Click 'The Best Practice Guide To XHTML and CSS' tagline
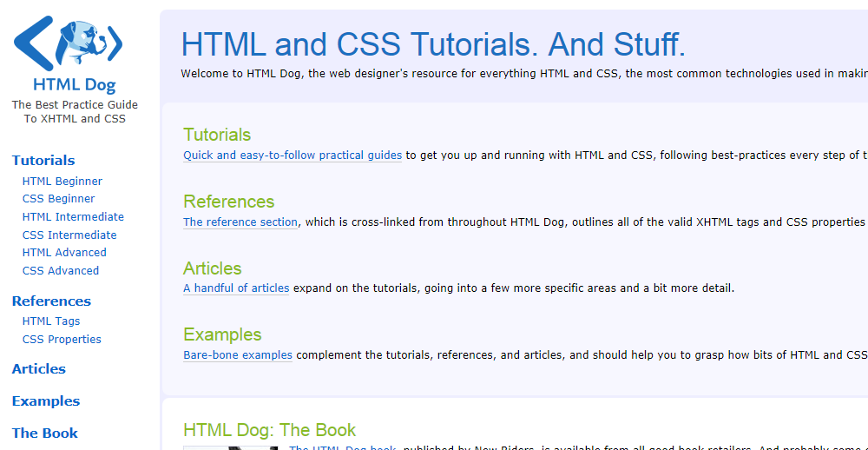This screenshot has height=450, width=868. click(x=75, y=111)
